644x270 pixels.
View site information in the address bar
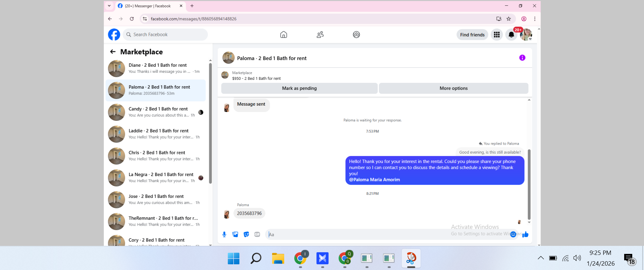point(145,19)
